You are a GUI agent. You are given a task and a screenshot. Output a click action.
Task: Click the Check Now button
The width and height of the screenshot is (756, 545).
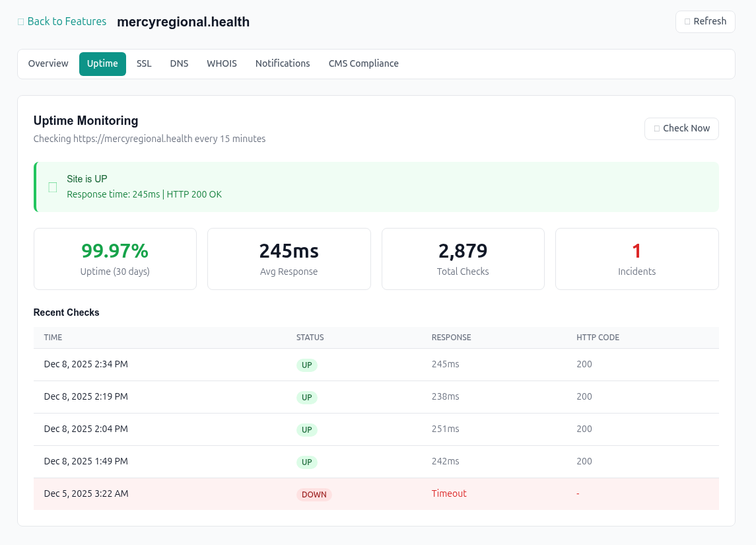pos(681,128)
